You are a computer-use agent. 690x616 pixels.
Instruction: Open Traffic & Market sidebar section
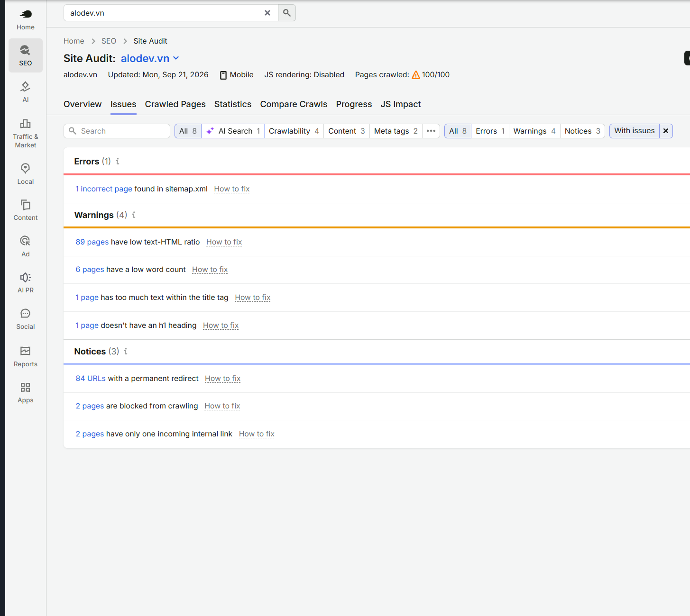[x=26, y=133]
